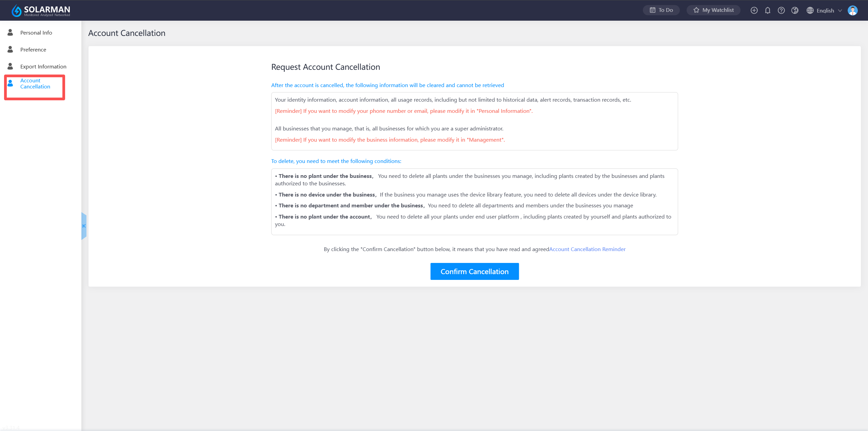Click the Personal Info person icon

click(11, 33)
